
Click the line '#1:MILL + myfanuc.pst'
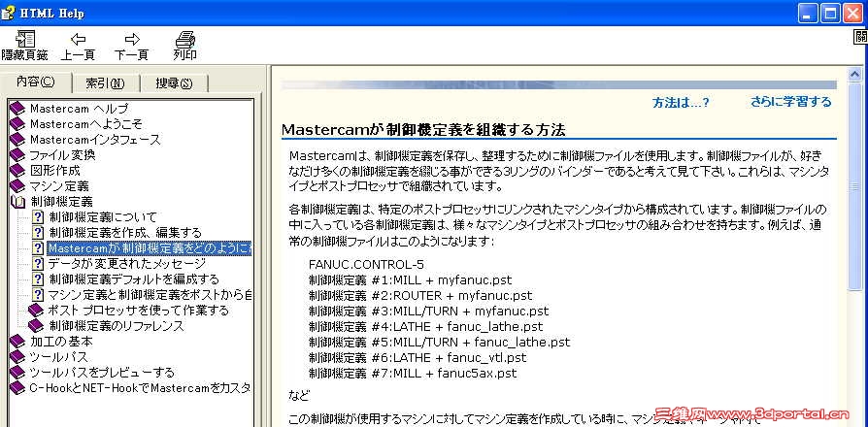[410, 279]
